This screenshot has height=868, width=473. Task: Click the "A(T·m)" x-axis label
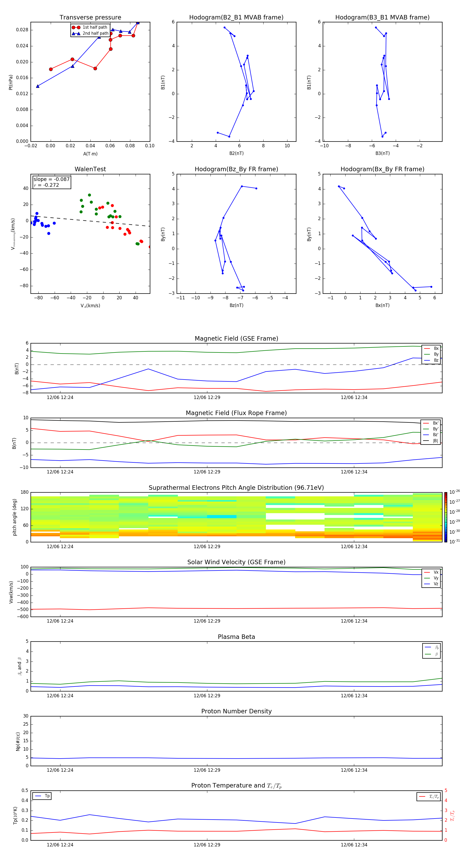click(90, 154)
